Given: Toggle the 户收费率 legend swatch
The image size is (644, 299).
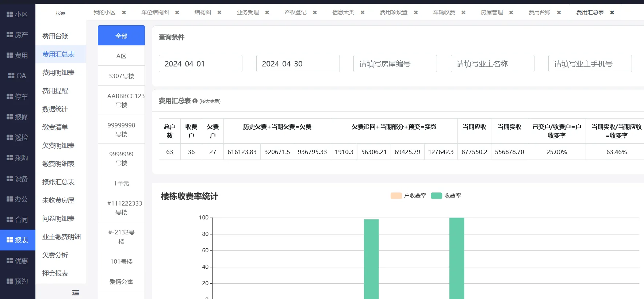Looking at the screenshot, I should (396, 196).
